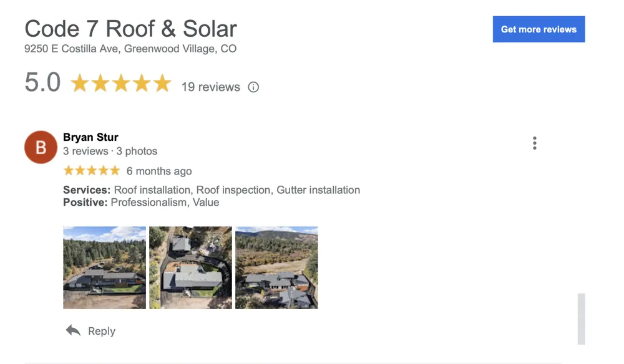Open the three-dot options menu on Bryan's review
The width and height of the screenshot is (624, 364).
(535, 143)
